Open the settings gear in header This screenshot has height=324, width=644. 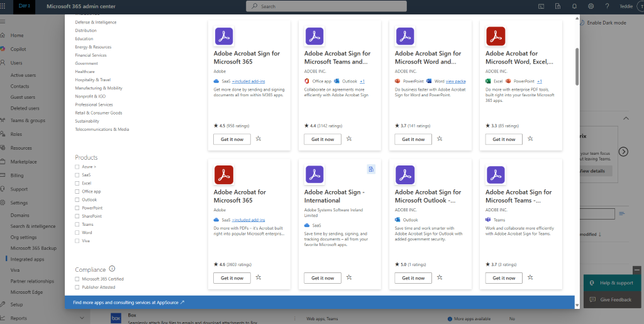click(x=591, y=6)
